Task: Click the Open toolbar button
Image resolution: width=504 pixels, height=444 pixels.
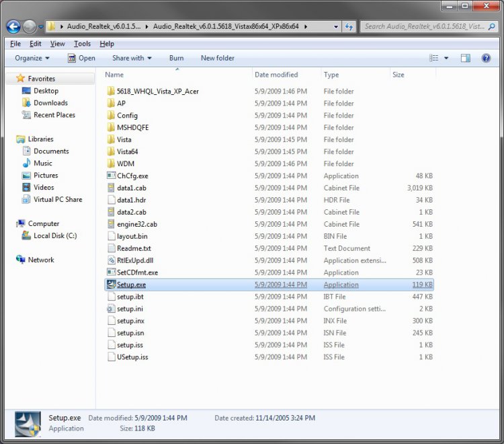Action: click(81, 59)
